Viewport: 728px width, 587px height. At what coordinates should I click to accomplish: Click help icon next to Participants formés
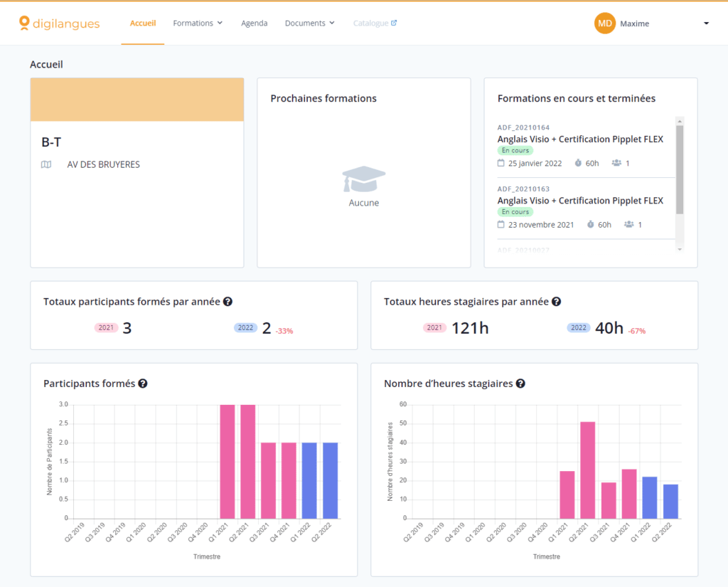[x=143, y=384]
